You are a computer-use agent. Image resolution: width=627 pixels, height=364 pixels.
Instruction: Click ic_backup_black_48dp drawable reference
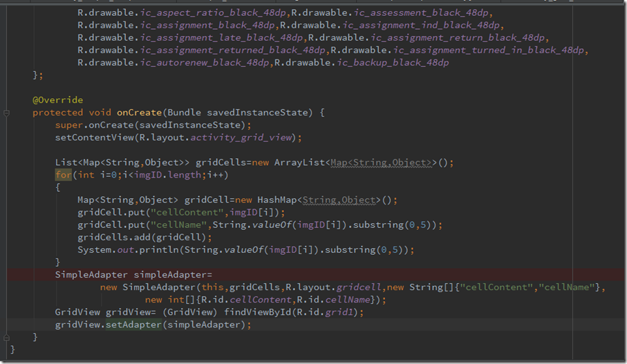click(393, 63)
